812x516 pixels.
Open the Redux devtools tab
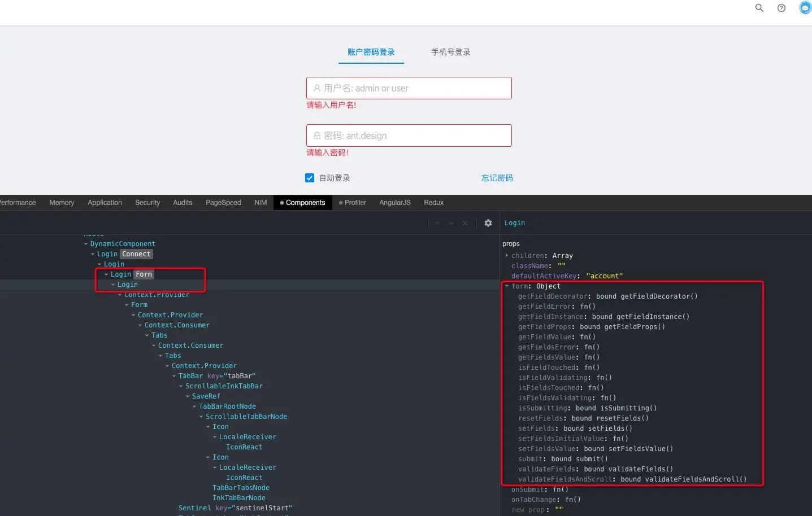(434, 203)
